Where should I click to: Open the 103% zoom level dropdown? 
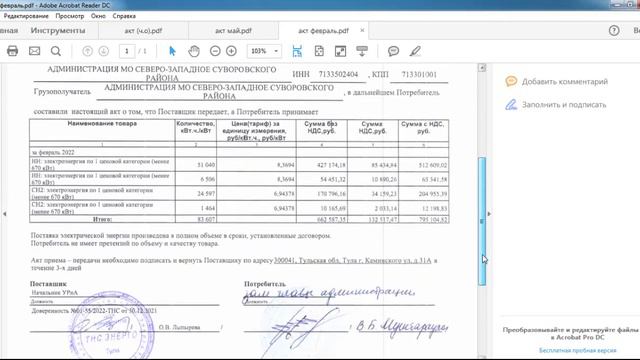[x=264, y=51]
